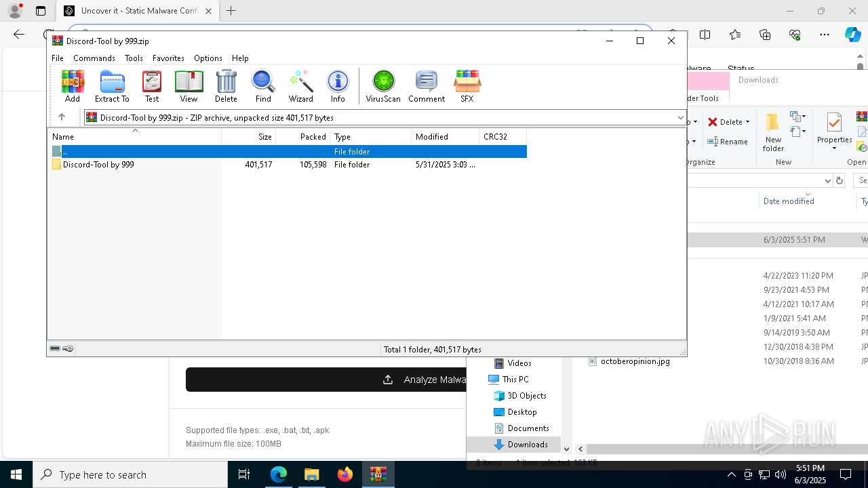This screenshot has height=488, width=868.
Task: Select the Discord-Tool by 999 folder
Action: (288, 165)
